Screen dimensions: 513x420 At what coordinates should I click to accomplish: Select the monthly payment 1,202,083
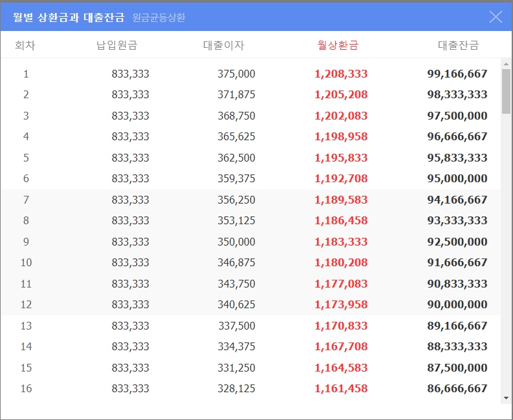click(341, 116)
